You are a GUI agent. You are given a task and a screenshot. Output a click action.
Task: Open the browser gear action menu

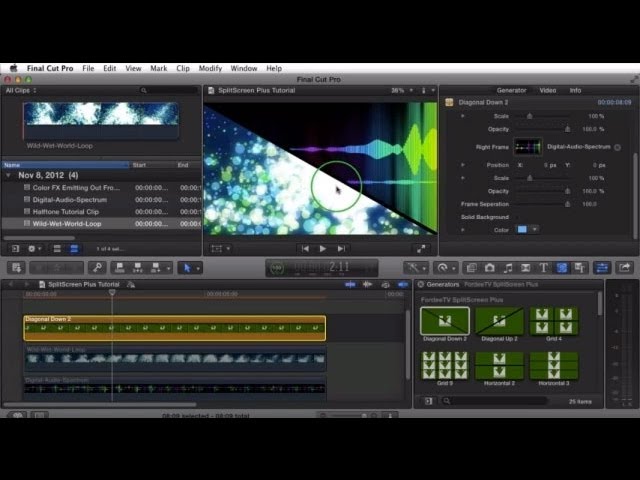point(32,249)
